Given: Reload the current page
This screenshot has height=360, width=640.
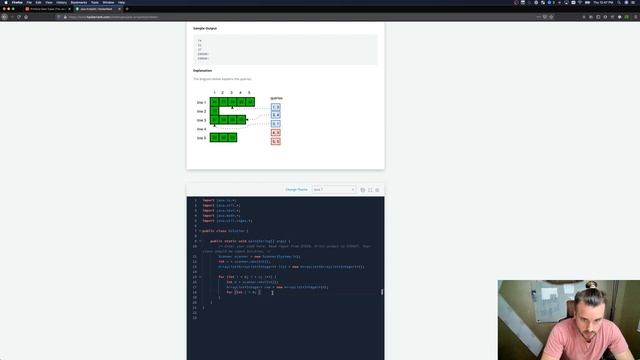Looking at the screenshot, I should (19, 17).
